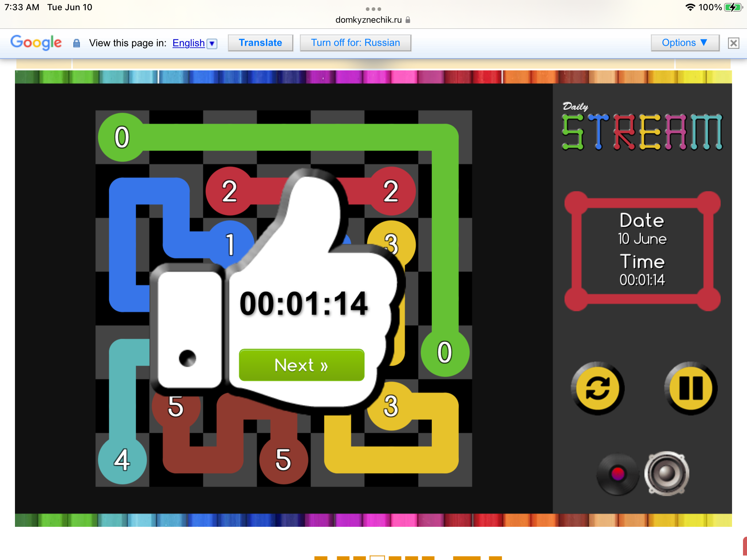Tap the battery indicator in status bar
This screenshot has width=747, height=560.
(733, 7)
